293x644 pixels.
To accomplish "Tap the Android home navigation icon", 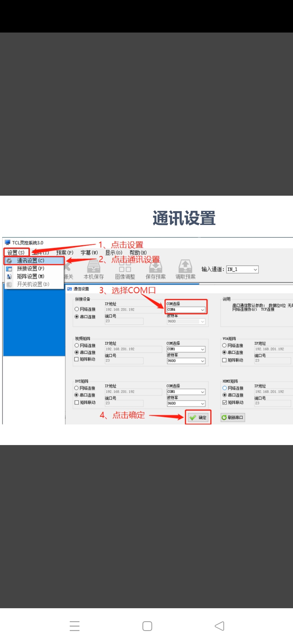I will [x=147, y=626].
